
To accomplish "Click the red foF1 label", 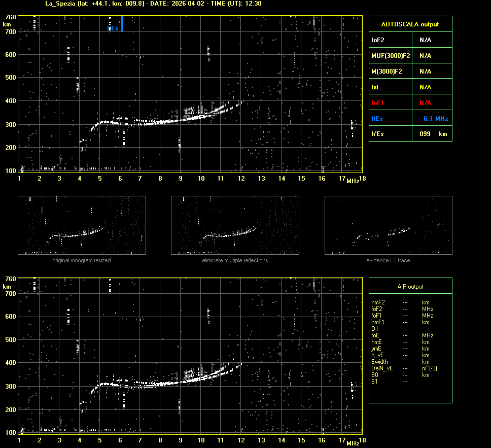I will pyautogui.click(x=377, y=103).
